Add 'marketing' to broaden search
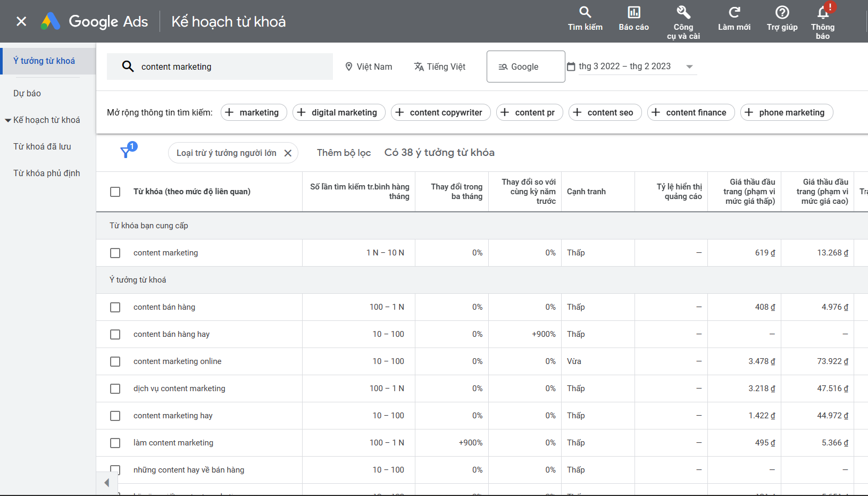The image size is (868, 496). [x=254, y=112]
